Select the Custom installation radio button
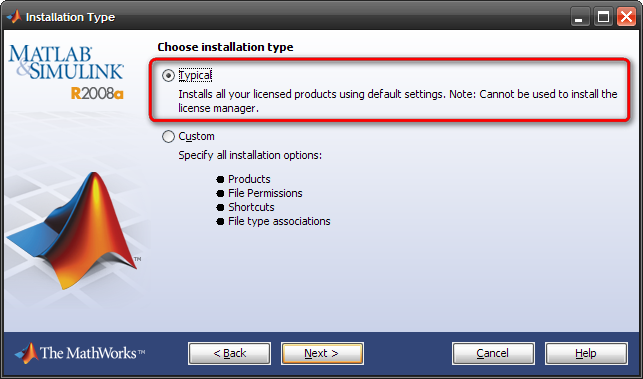The width and height of the screenshot is (643, 379). tap(168, 136)
